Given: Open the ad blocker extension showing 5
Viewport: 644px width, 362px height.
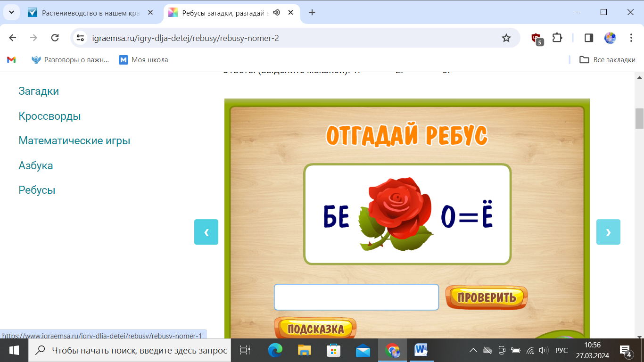Looking at the screenshot, I should 537,38.
